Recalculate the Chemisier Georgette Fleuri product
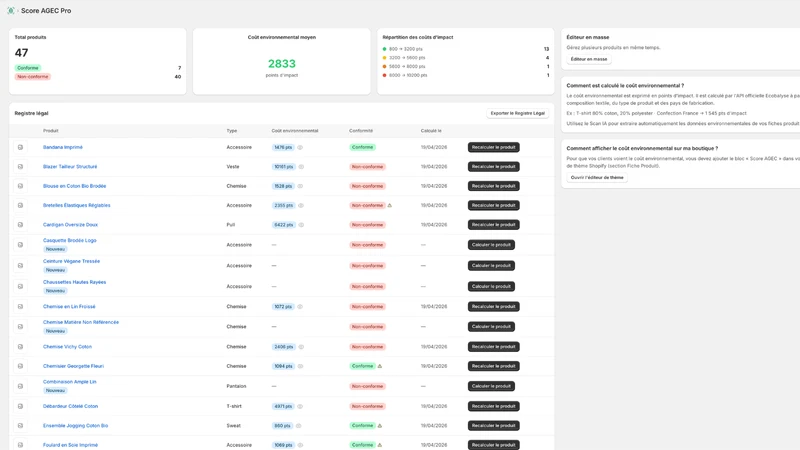This screenshot has width=800, height=450. [x=493, y=366]
